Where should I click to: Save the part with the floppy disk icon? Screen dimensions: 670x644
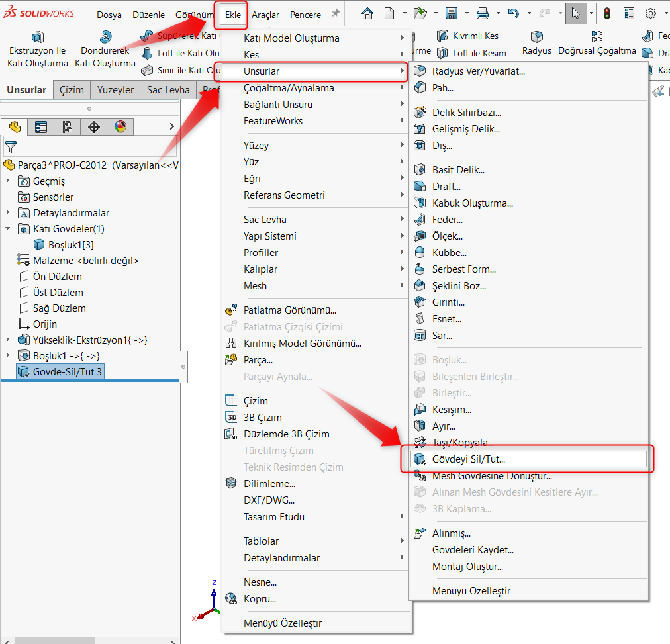(x=452, y=14)
